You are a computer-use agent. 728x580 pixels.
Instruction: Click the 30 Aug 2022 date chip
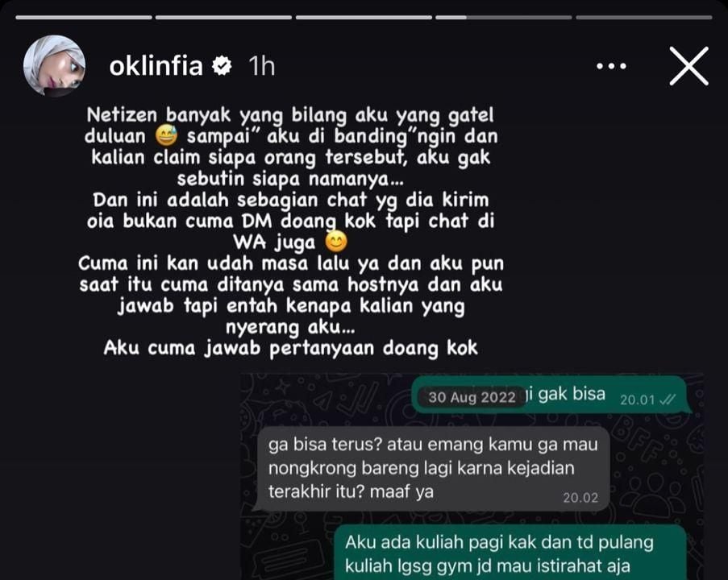click(x=472, y=397)
